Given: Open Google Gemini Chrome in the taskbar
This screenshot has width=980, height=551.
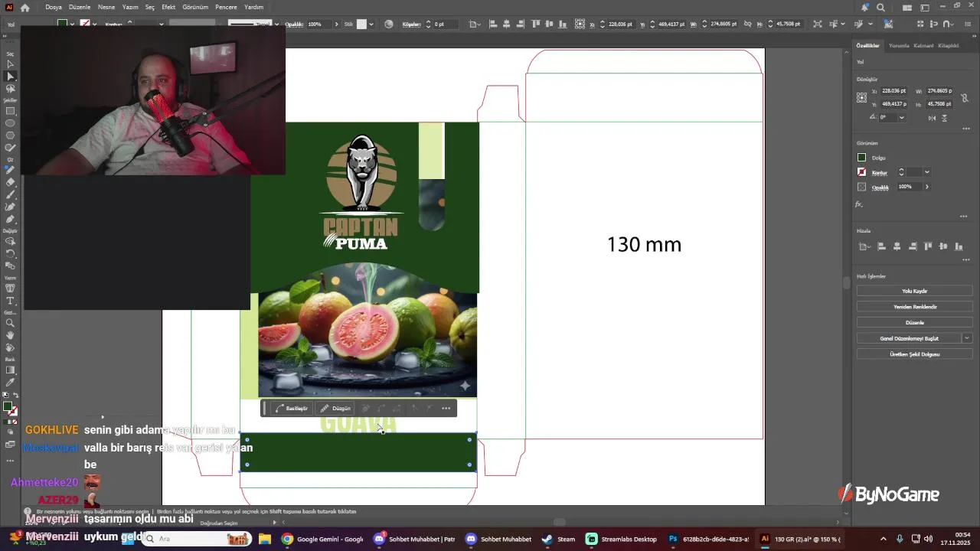Looking at the screenshot, I should (x=322, y=539).
